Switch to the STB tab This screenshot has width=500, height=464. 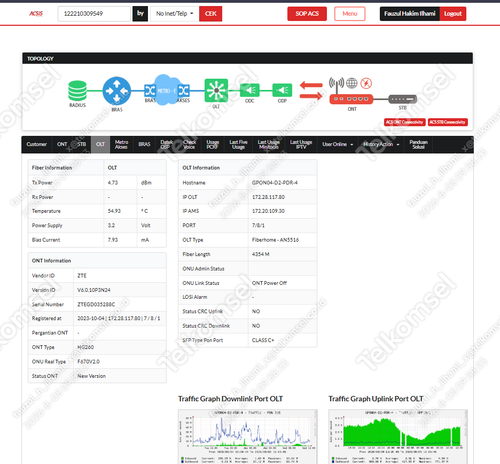pos(82,144)
